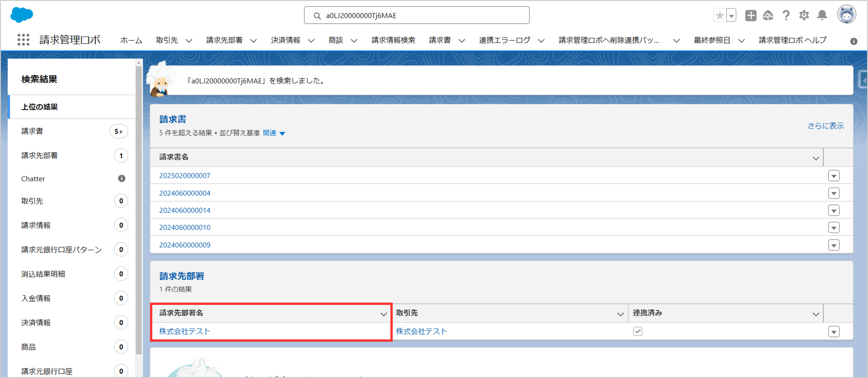Screen dimensions: 868x378
Task: Open invoice link 2024060000014
Action: click(185, 210)
